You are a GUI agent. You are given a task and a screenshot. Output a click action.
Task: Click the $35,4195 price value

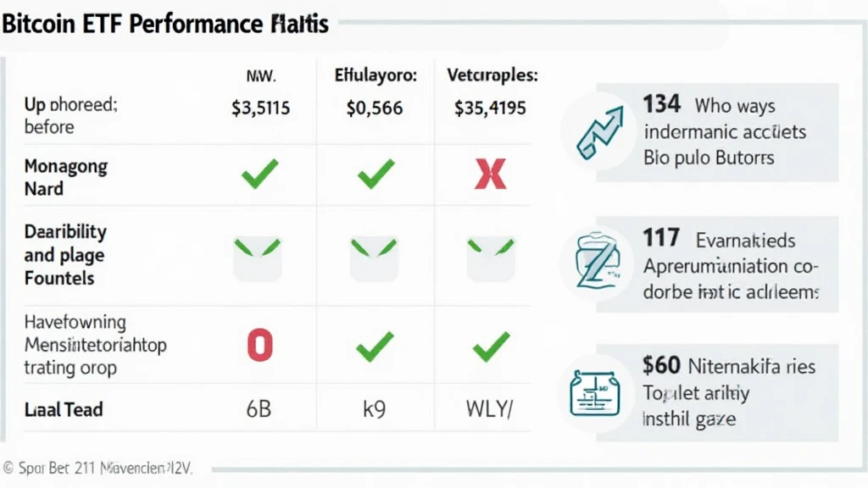click(x=490, y=108)
